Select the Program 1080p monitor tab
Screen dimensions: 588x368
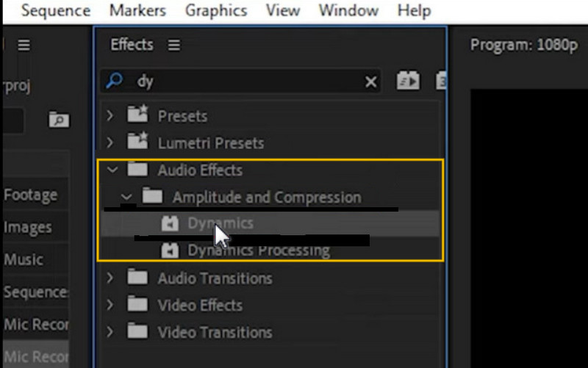(524, 46)
